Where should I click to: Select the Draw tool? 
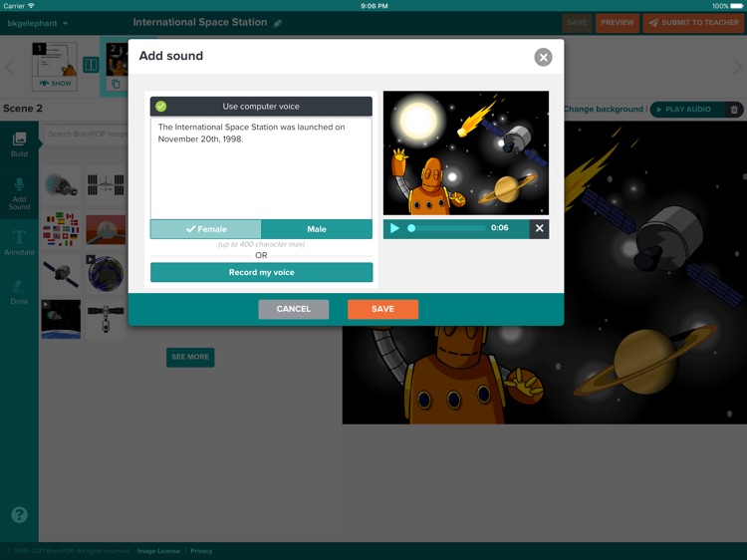pos(19,292)
